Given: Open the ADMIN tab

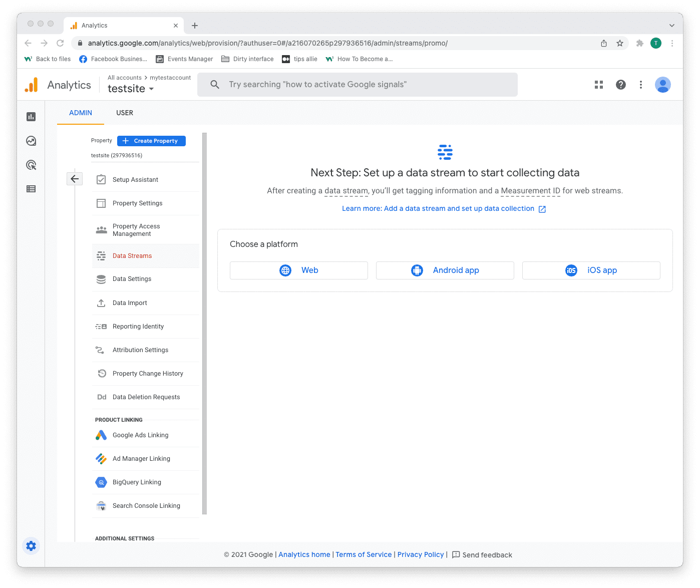Looking at the screenshot, I should [x=80, y=113].
